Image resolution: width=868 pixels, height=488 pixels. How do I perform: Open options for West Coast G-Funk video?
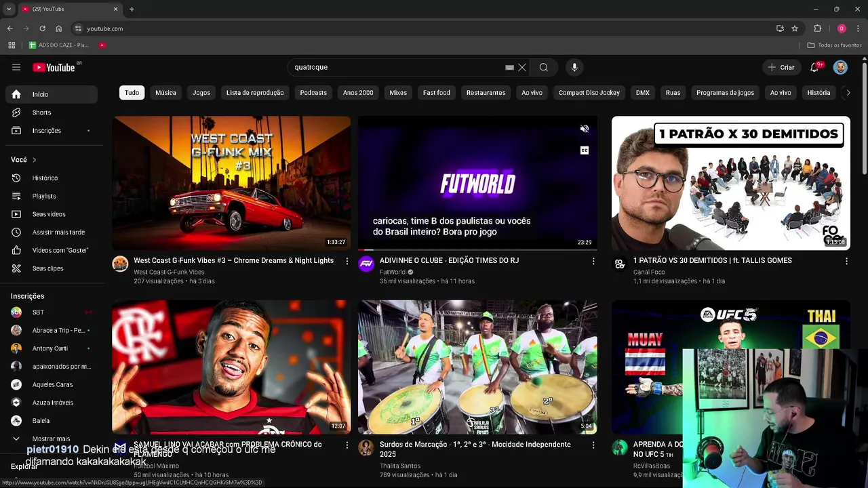tap(347, 261)
